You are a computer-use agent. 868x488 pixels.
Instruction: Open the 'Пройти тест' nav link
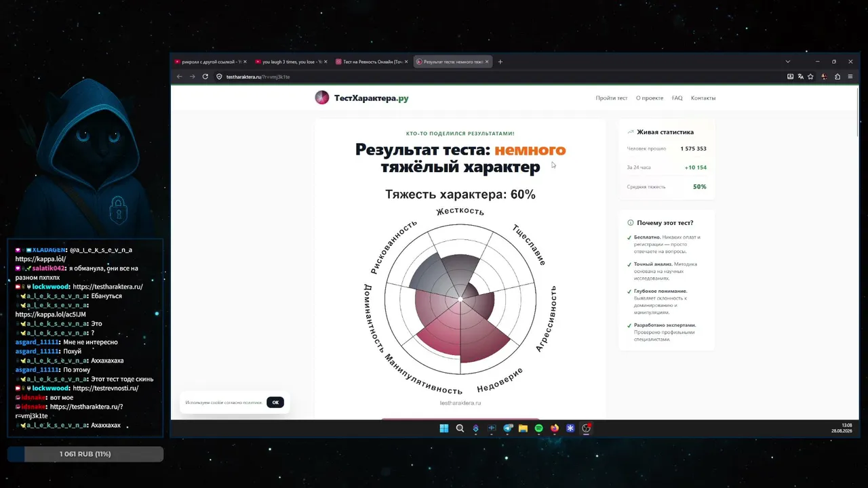(x=611, y=98)
